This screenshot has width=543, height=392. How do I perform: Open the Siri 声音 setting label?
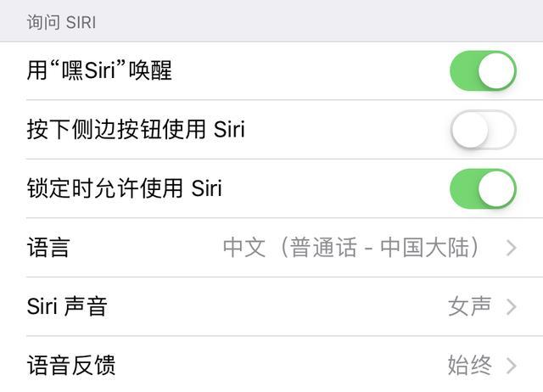click(67, 306)
